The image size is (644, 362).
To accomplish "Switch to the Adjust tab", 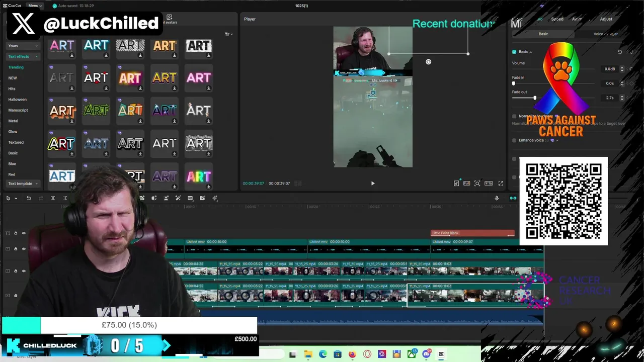I will [606, 19].
